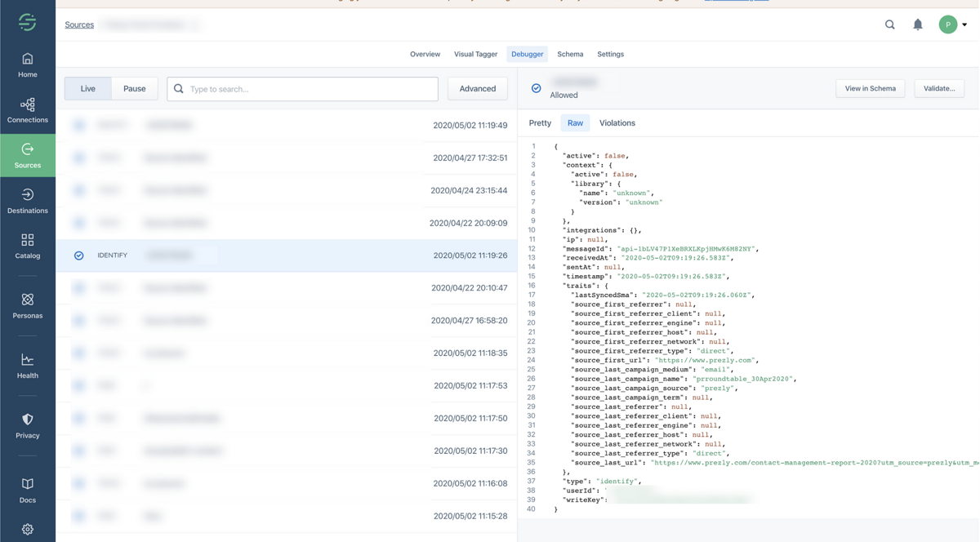Switch to the Schema tab
The image size is (980, 542).
click(x=570, y=55)
